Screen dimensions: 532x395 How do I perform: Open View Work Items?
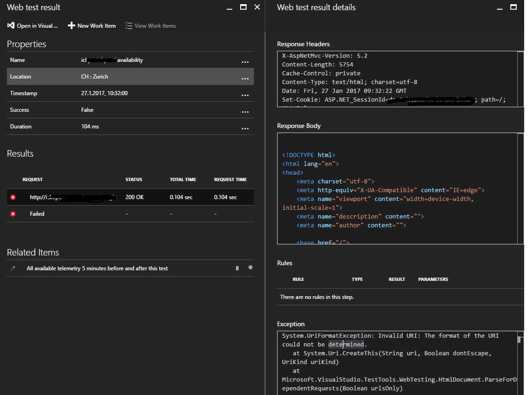tap(150, 26)
